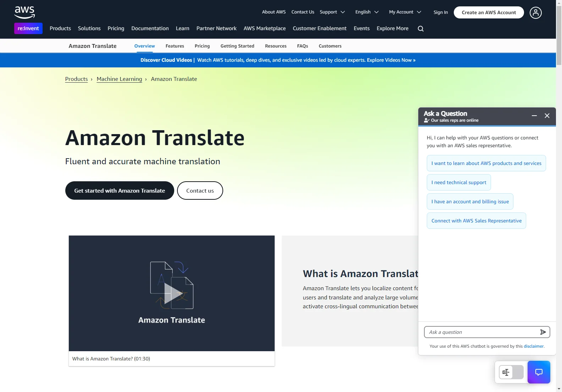Choose account and billing issue option
The width and height of the screenshot is (562, 392).
click(x=470, y=201)
